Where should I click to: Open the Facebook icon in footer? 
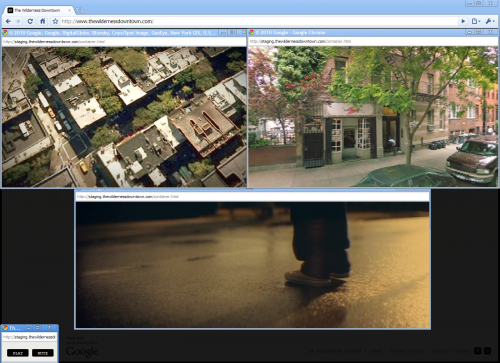pyautogui.click(x=478, y=351)
